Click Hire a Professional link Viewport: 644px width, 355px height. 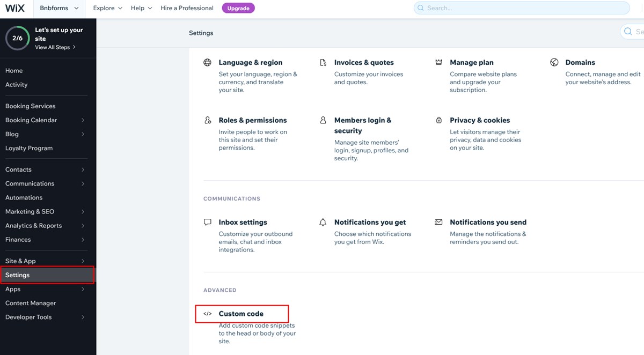187,8
